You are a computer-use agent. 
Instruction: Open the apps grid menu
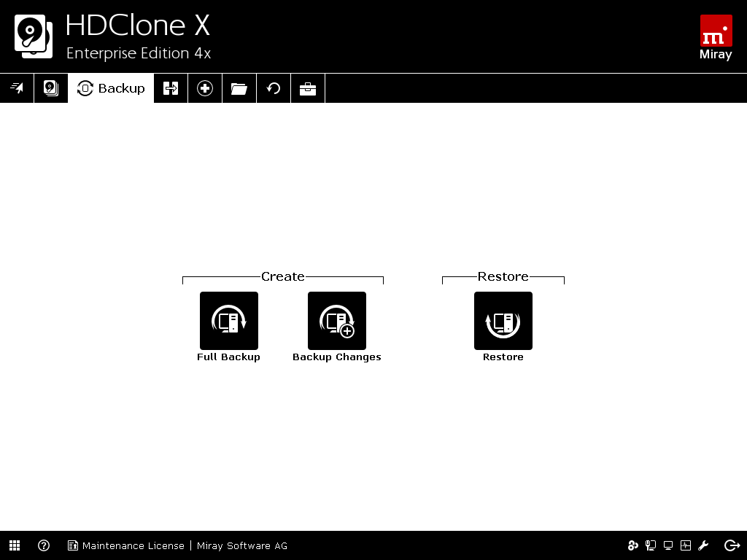15,545
